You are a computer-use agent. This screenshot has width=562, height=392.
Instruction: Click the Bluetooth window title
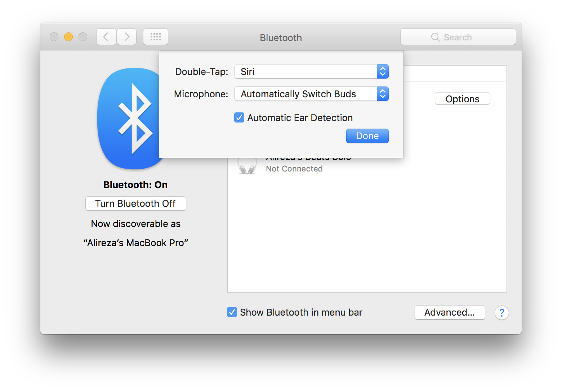click(281, 37)
